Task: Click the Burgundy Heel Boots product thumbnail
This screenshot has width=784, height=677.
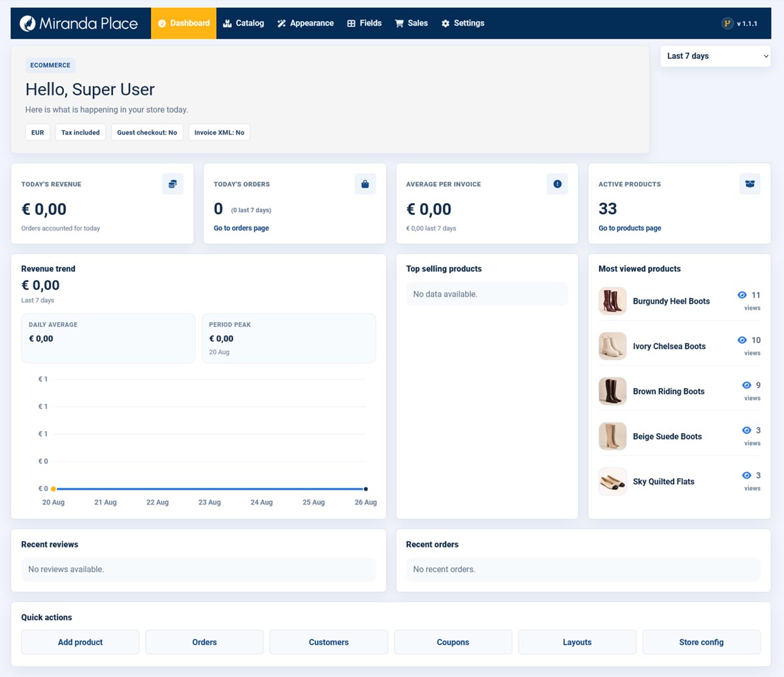Action: pos(613,301)
